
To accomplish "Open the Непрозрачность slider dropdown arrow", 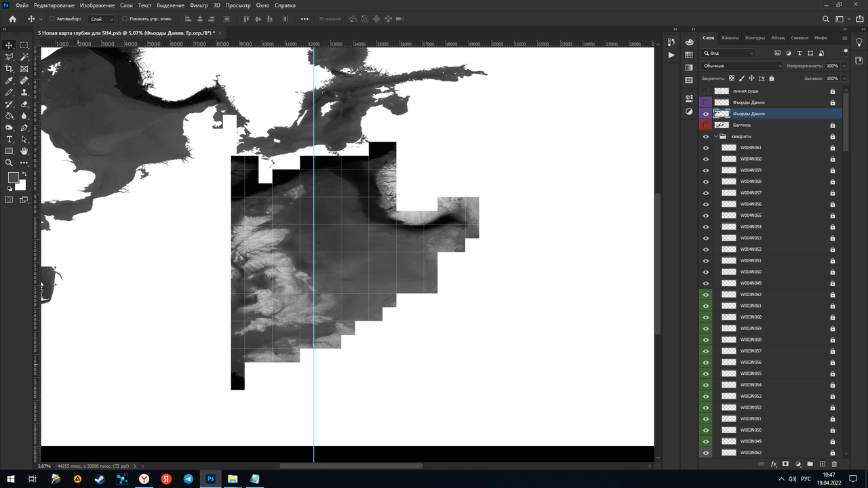I will [x=844, y=66].
